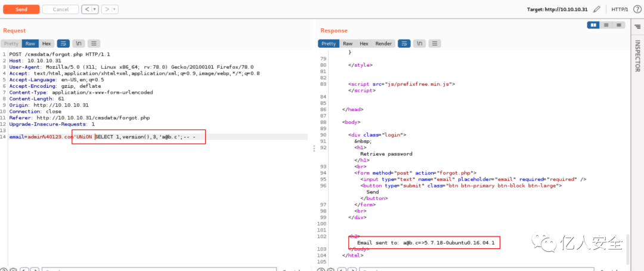Open the forward history dropdown arrow
This screenshot has height=271, width=644.
(x=114, y=10)
